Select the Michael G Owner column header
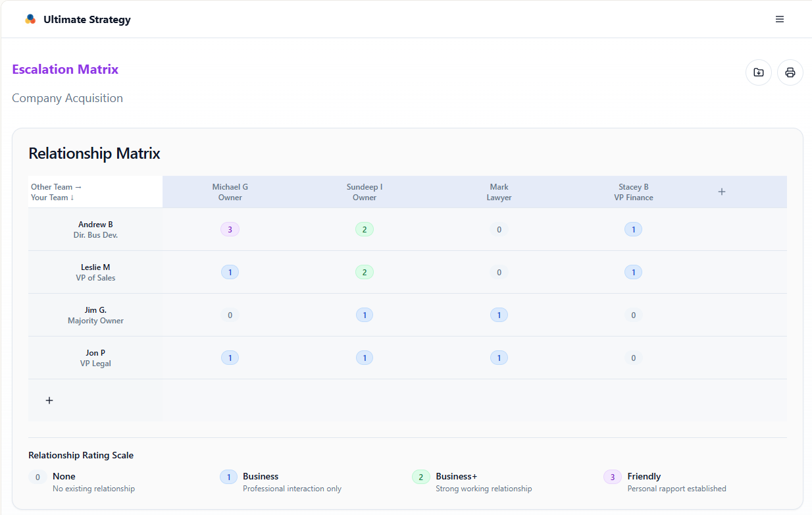 (x=230, y=192)
